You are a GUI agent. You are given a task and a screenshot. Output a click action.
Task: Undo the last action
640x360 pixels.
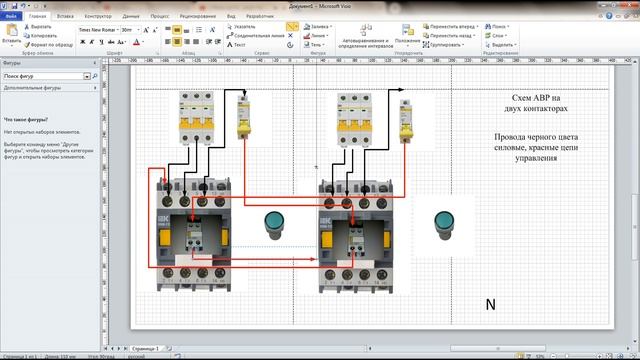(x=24, y=6)
